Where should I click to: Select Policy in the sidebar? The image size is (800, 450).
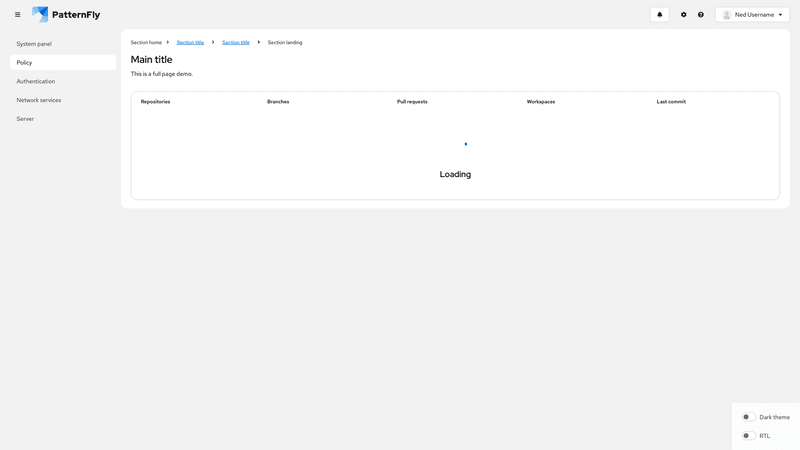[x=63, y=62]
